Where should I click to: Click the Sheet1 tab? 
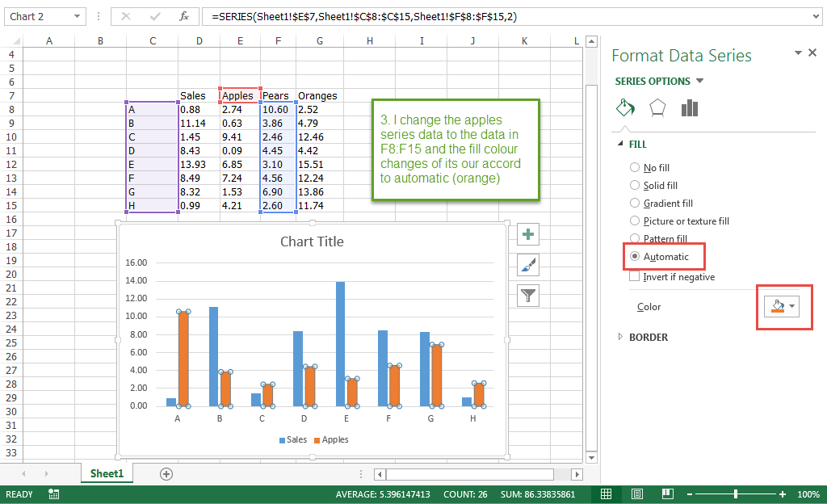107,473
